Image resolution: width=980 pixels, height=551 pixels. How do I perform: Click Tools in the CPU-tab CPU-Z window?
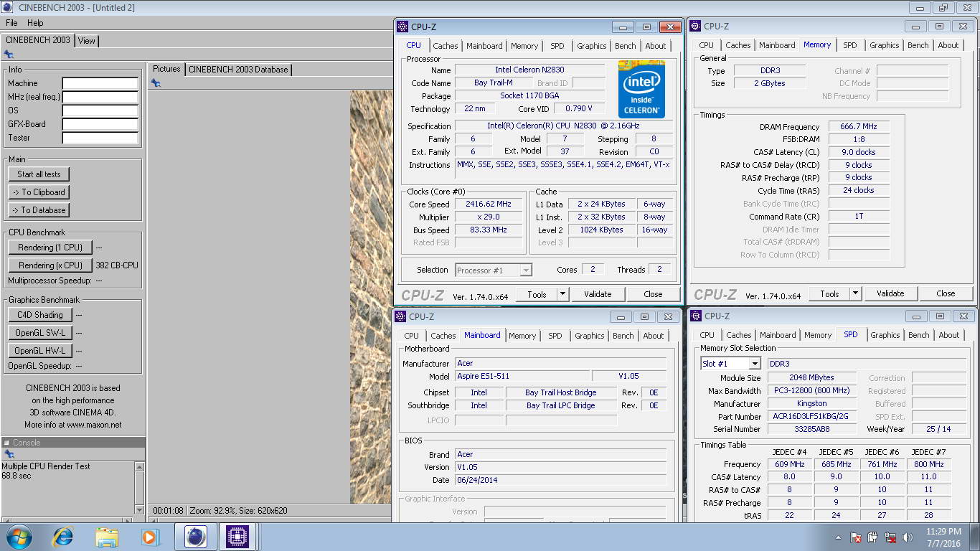pyautogui.click(x=537, y=294)
